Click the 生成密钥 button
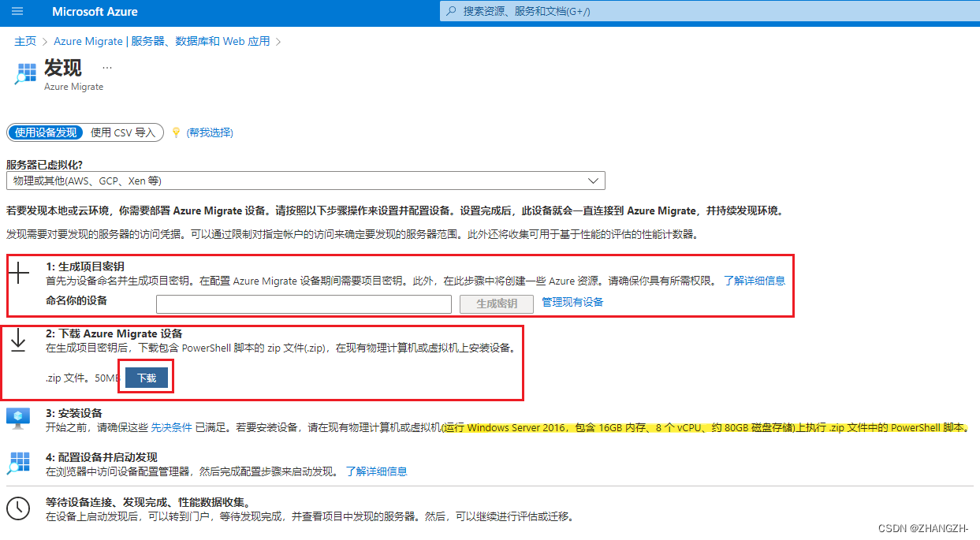Screen dimensions: 980x540 (497, 304)
